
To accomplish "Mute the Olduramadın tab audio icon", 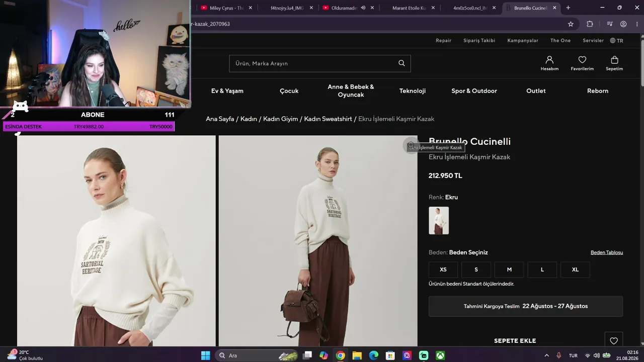I will point(363,8).
